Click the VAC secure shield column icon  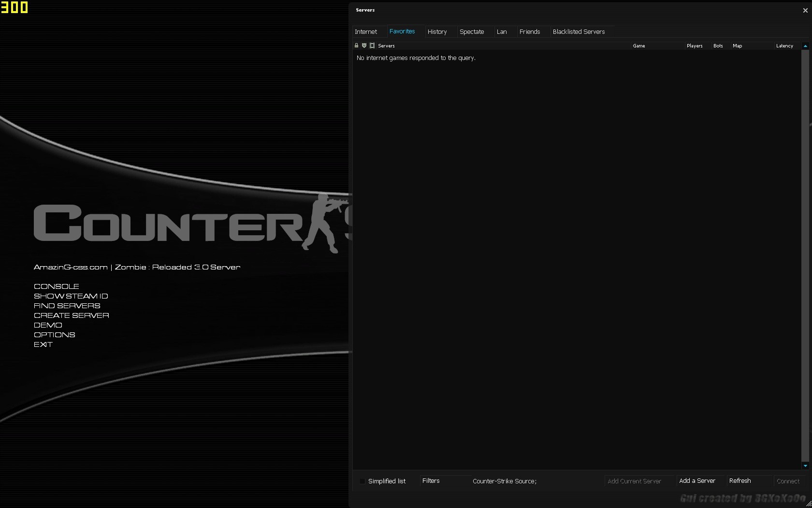tap(364, 45)
